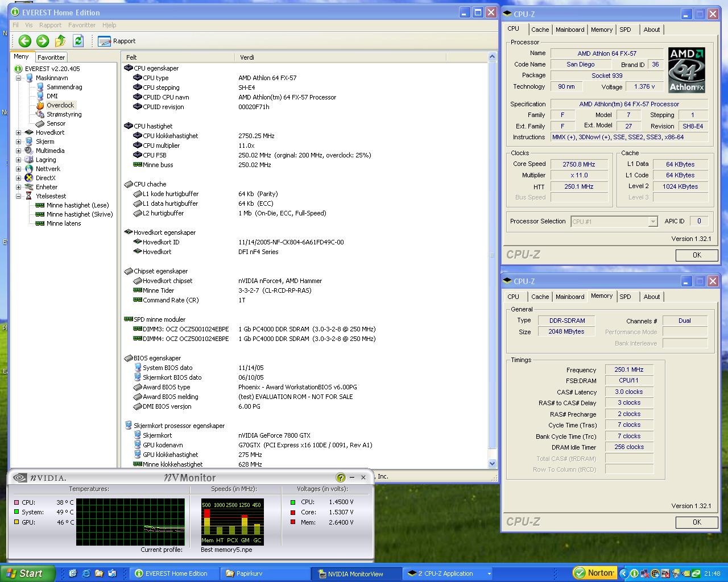
Task: Refresh the EVEREST page
Action: [x=78, y=41]
